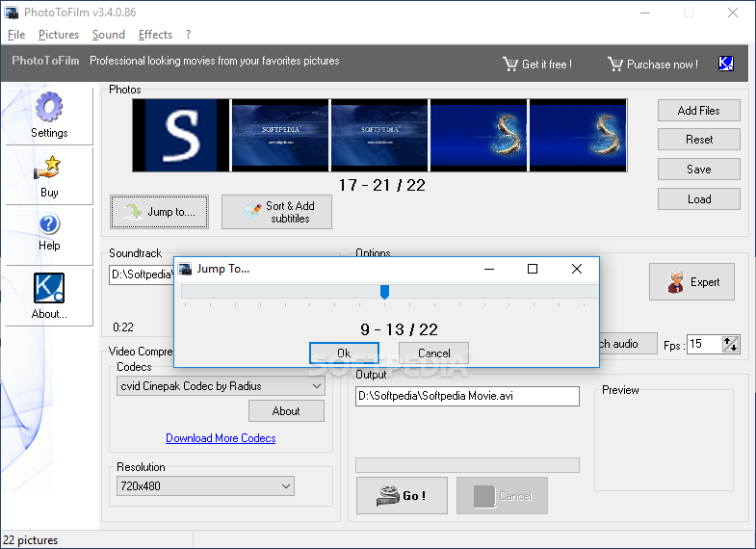Open Expert options with the professor icon

click(x=691, y=282)
